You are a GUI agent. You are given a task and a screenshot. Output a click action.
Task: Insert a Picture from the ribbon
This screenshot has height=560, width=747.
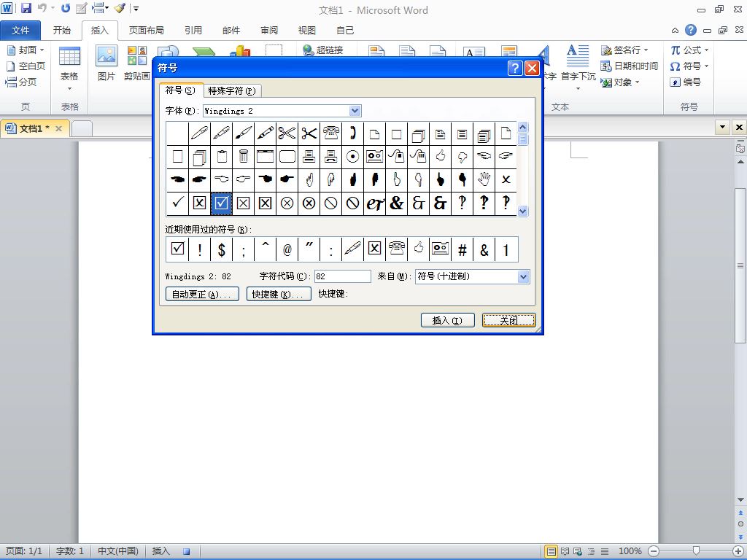(107, 63)
